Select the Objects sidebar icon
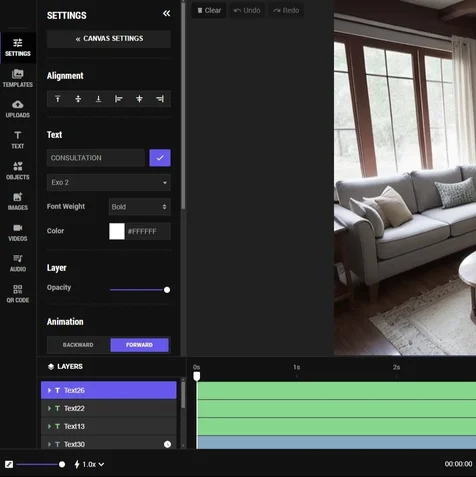Image resolution: width=476 pixels, height=477 pixels. [18, 171]
